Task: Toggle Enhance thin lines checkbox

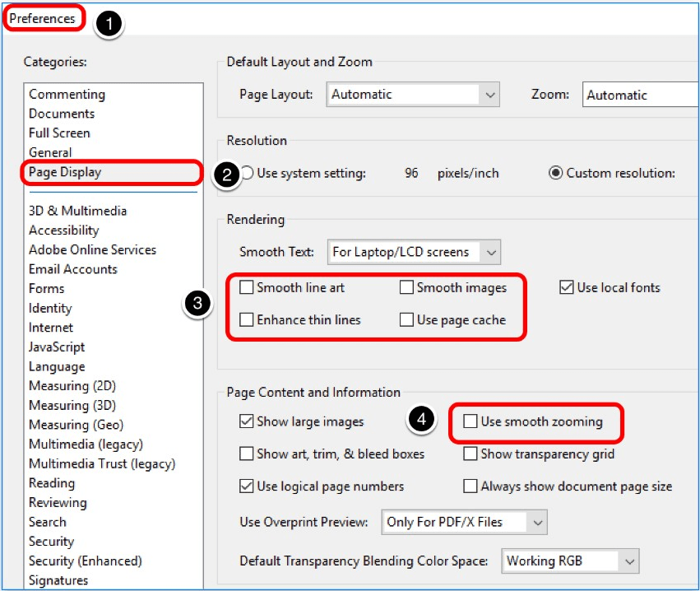Action: 247,320
